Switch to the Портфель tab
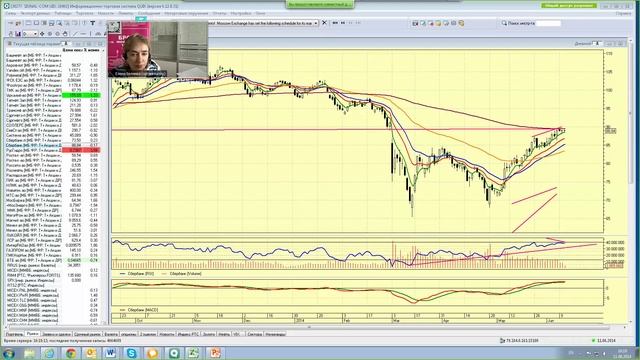Image resolution: width=640 pixels, height=360 pixels. coord(14,334)
